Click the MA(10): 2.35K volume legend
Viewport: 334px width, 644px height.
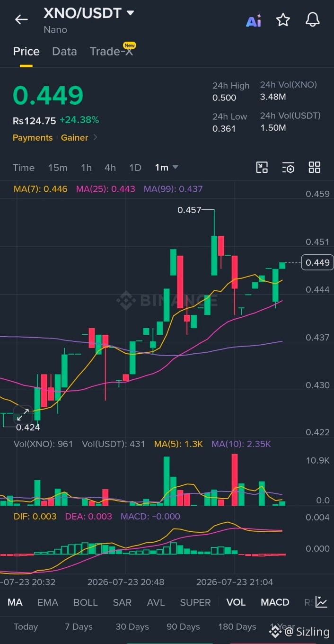pos(241,444)
